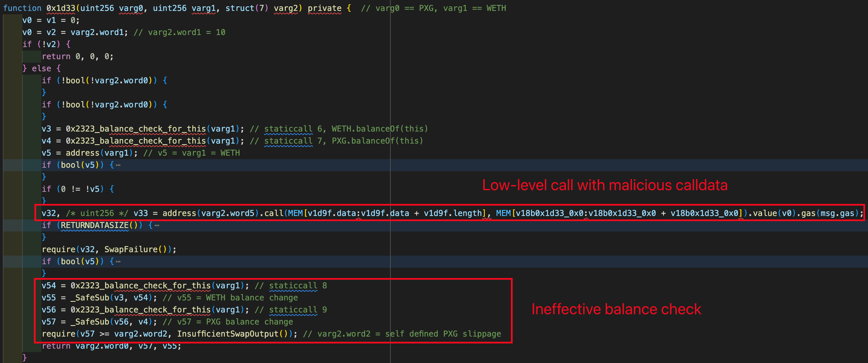Screen dimensions: 868x363
Task: Click _SafeSub on the v55 assignment line
Action: [90, 298]
